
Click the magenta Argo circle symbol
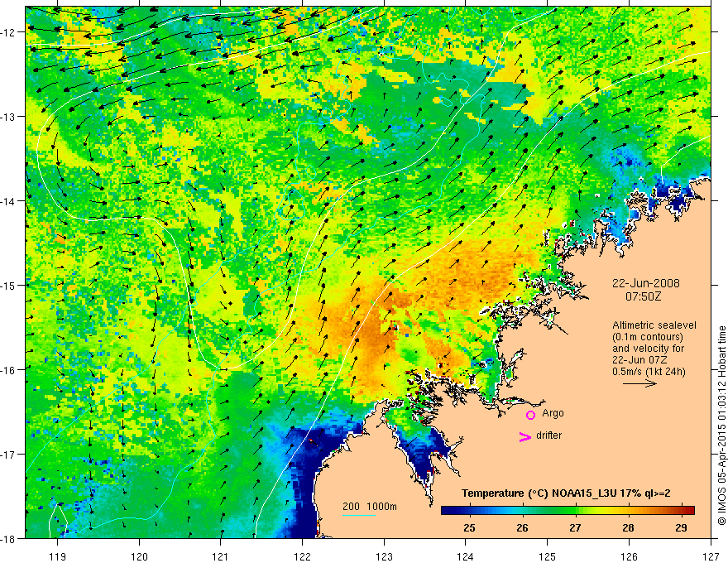pos(530,415)
